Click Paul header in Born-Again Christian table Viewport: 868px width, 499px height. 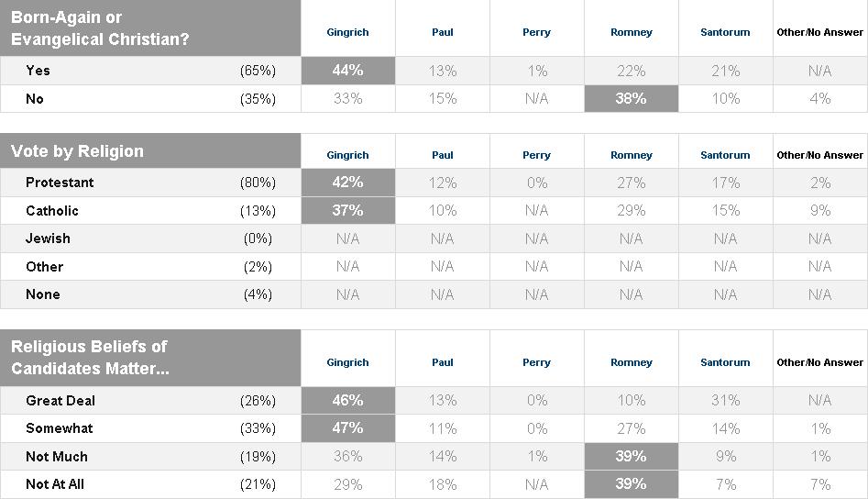443,32
